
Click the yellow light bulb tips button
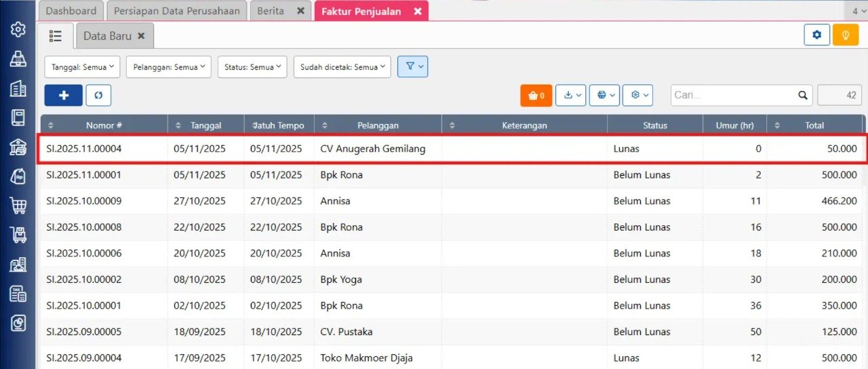point(846,35)
